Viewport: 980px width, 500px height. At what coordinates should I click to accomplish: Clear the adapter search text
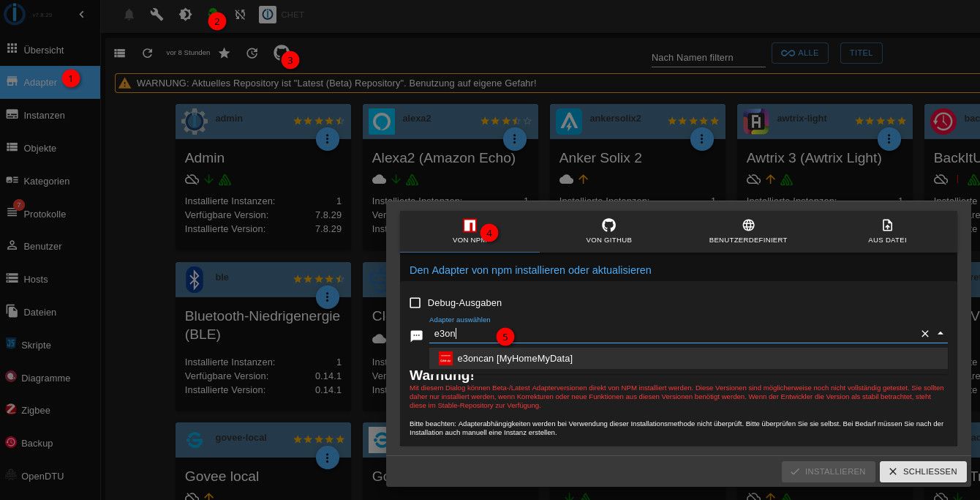924,334
